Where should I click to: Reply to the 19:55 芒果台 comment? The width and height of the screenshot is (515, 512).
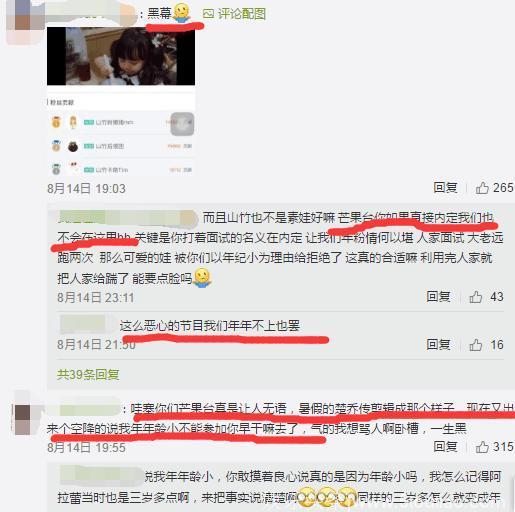click(x=445, y=447)
